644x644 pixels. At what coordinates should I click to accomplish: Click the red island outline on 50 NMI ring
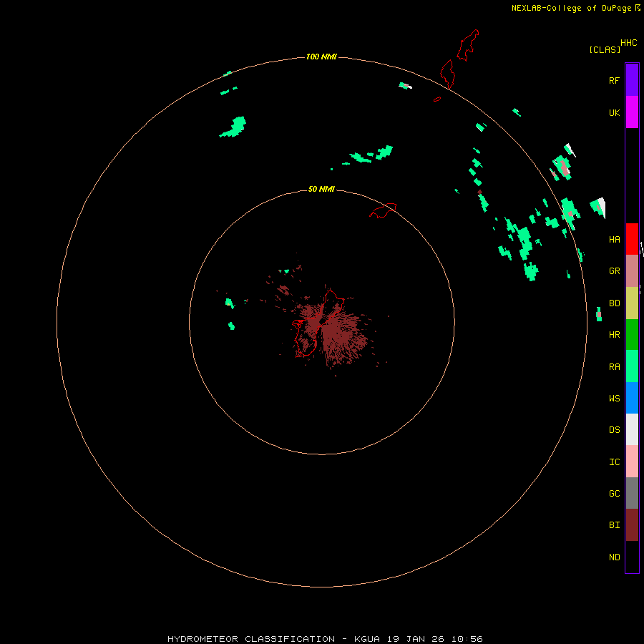(x=383, y=210)
